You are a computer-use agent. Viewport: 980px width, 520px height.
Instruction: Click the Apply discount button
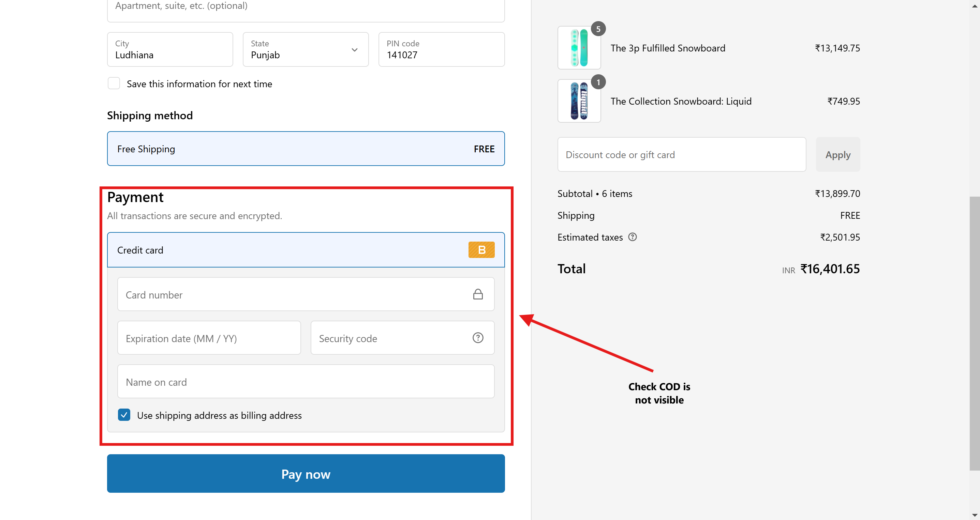pyautogui.click(x=838, y=154)
